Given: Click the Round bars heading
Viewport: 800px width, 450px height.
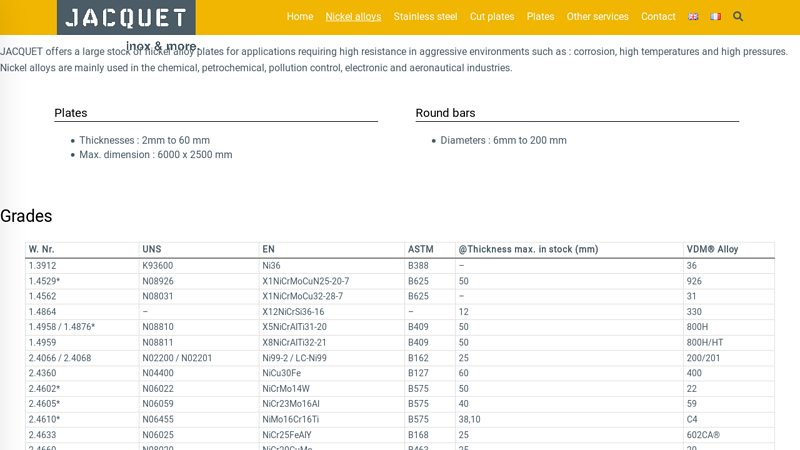Looking at the screenshot, I should point(446,113).
